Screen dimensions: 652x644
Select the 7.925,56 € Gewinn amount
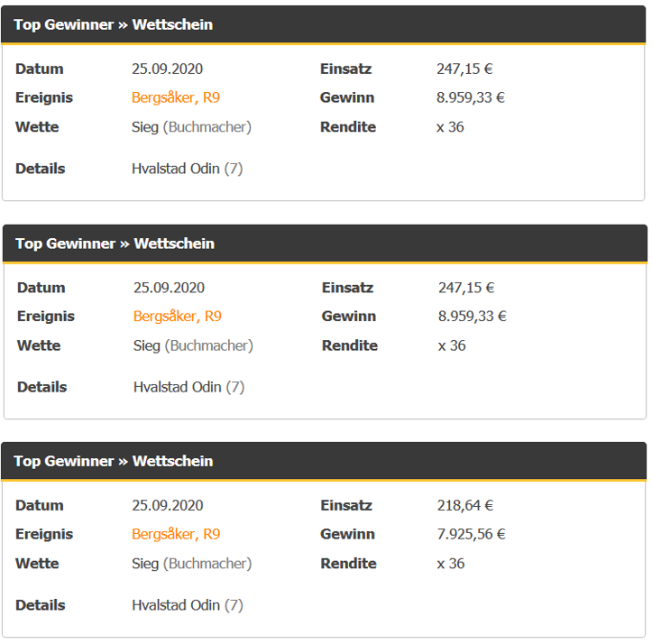pos(471,534)
